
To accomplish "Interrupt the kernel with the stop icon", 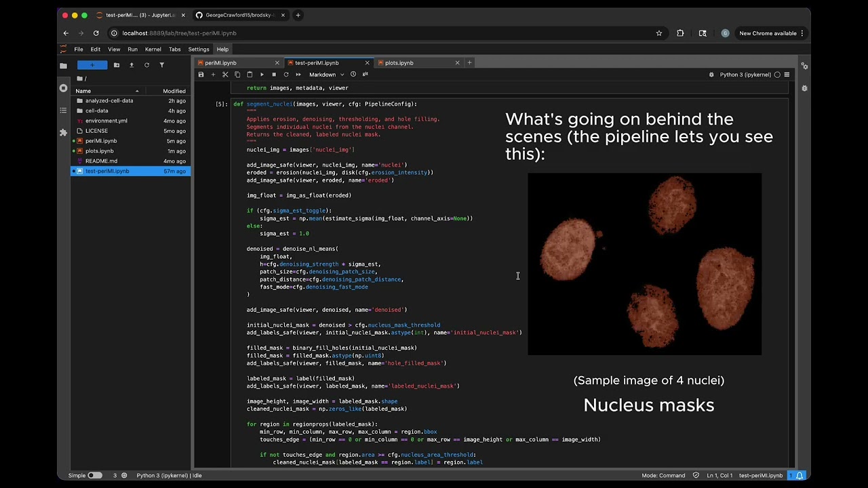I will click(274, 75).
